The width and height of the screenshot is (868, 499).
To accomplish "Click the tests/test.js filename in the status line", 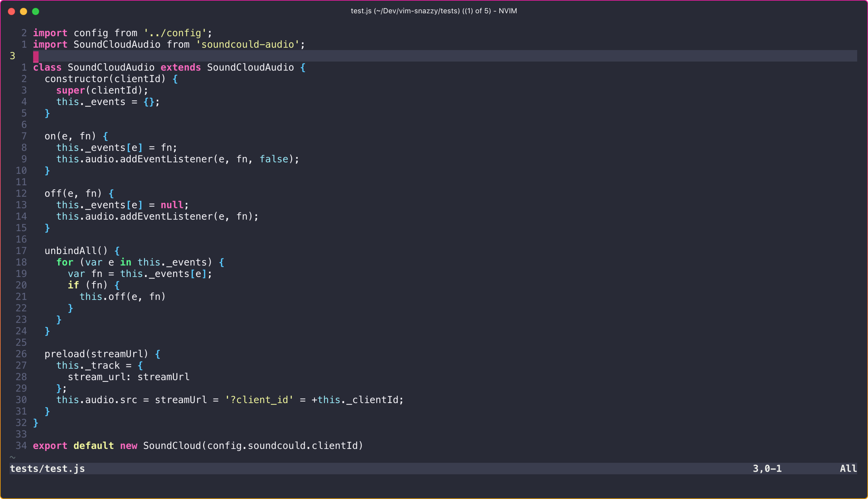I will pos(47,469).
